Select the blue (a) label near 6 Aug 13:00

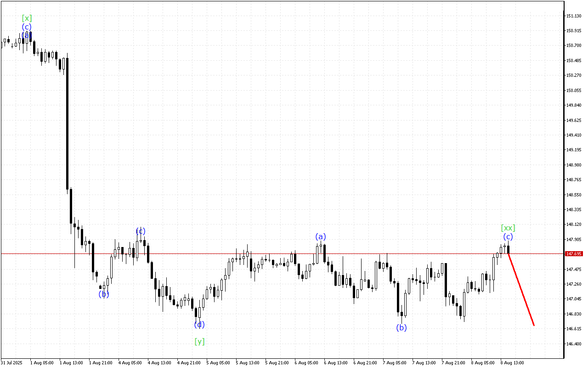pos(320,237)
